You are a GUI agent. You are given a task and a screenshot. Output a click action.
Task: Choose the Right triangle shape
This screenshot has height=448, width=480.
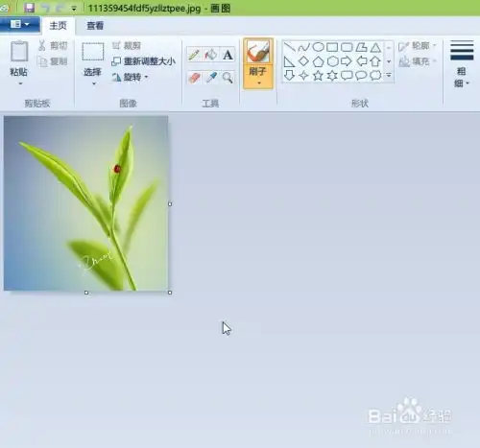(x=289, y=61)
